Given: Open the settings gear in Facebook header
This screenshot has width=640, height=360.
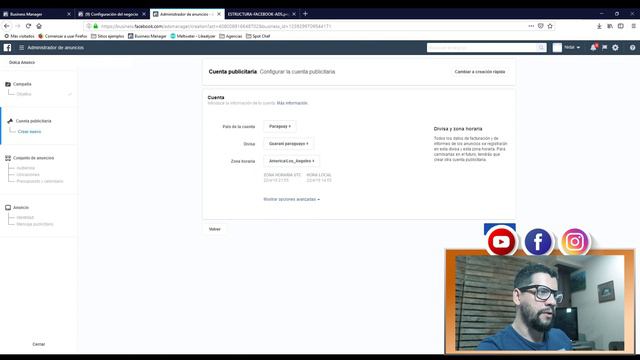Looking at the screenshot, I should tap(615, 48).
